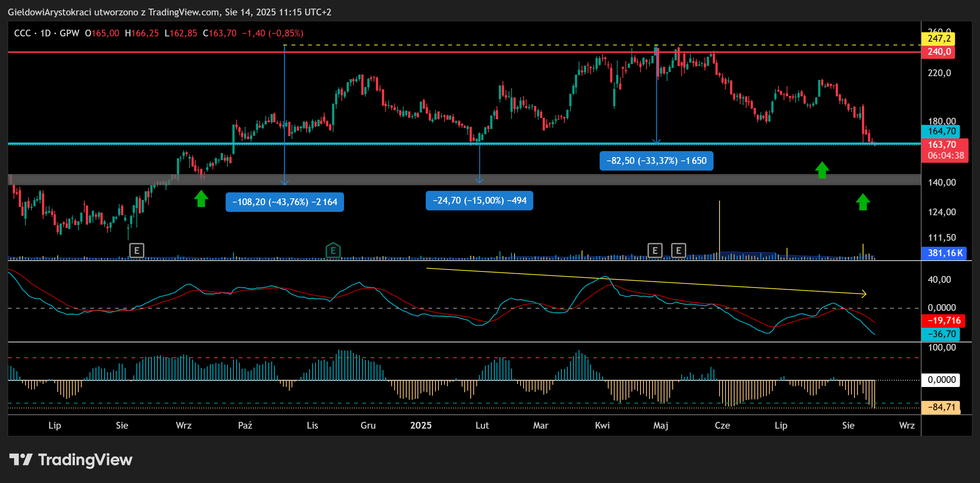Image resolution: width=980 pixels, height=483 pixels.
Task: Click the GieldowiArystokraci attribution header text
Action: (169, 12)
